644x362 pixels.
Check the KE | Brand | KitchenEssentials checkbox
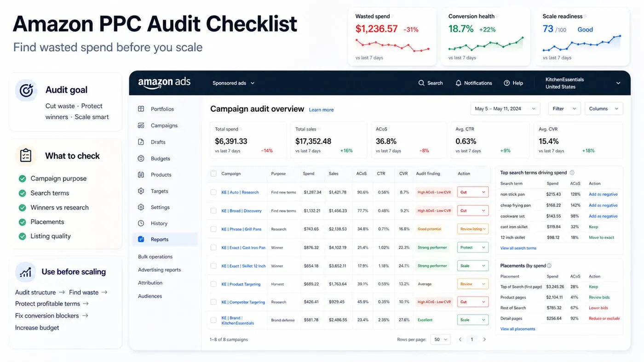tap(213, 320)
